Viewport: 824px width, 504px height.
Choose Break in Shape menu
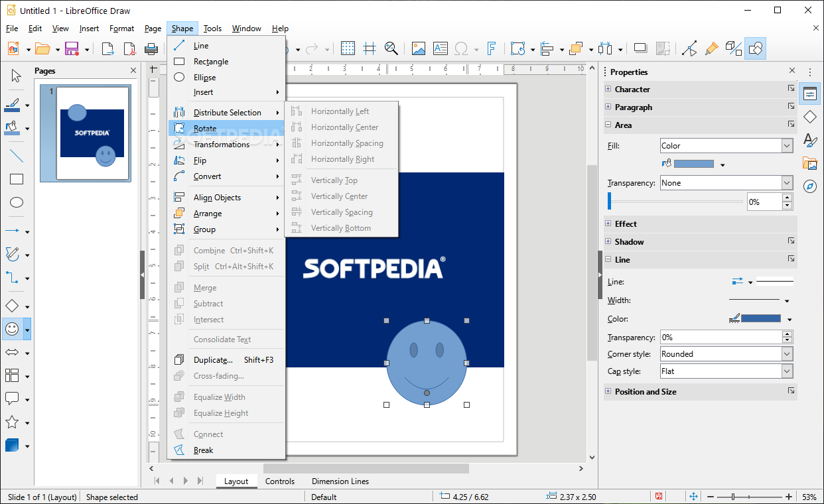tap(226, 450)
